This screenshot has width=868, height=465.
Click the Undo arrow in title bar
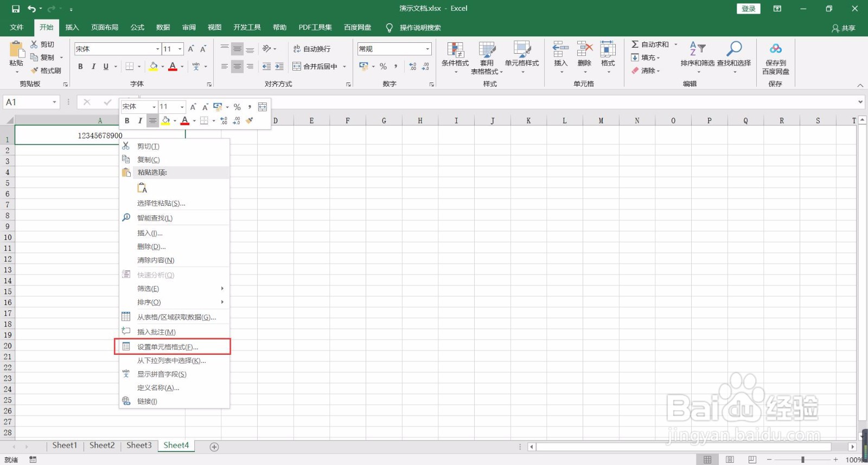coord(32,9)
